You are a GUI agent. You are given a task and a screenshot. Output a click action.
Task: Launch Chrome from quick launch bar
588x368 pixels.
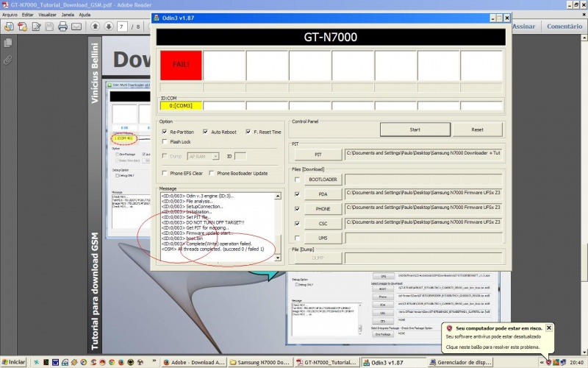click(x=112, y=362)
